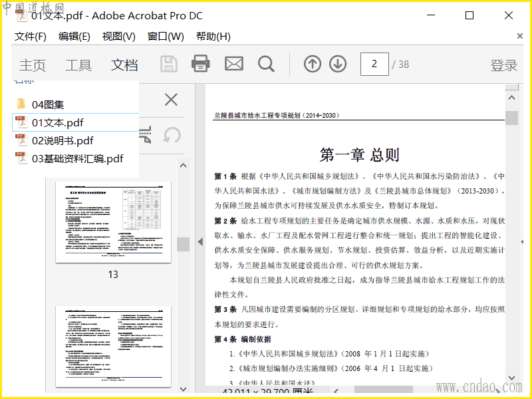Click the rotate page icon in thumbnails panel
Screen dimensions: 532x399
point(172,136)
